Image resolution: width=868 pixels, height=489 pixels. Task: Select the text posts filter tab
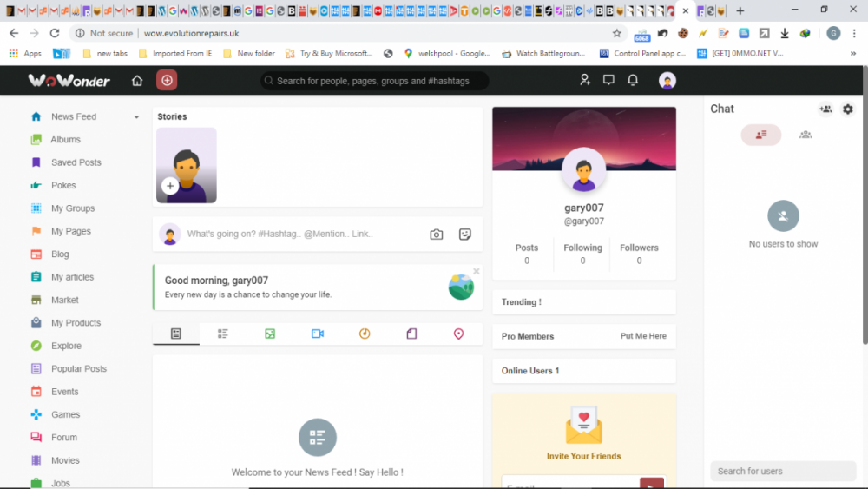point(223,334)
